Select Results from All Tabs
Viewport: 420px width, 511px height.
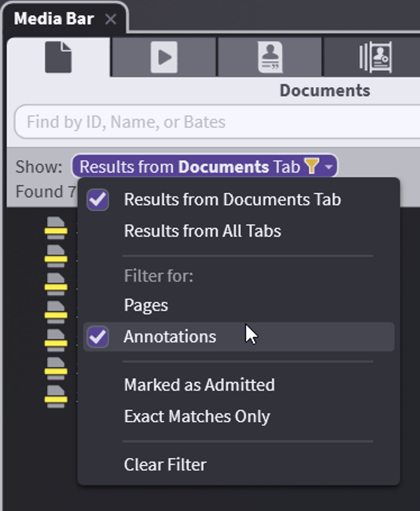pyautogui.click(x=202, y=231)
